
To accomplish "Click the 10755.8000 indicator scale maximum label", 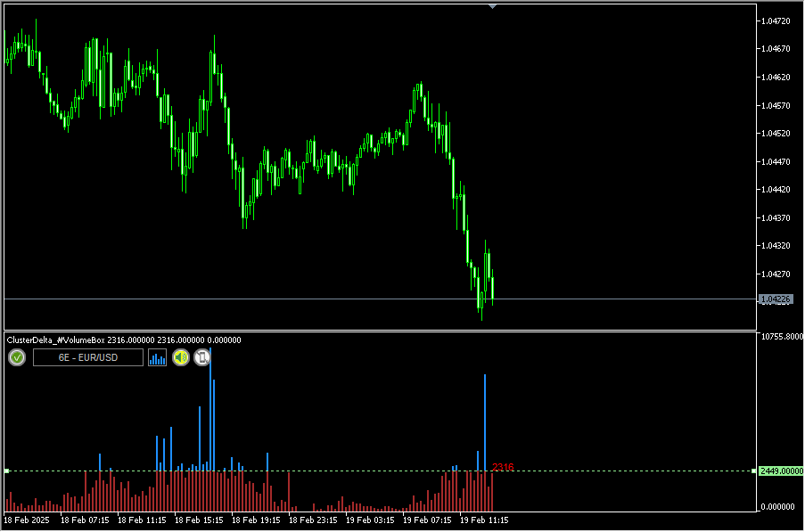I will (x=781, y=337).
